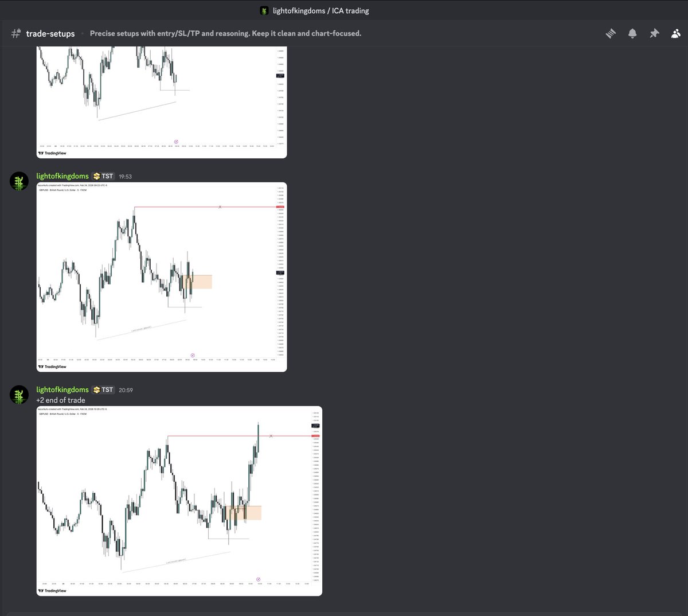
Task: Open the Threads icon in channel header
Action: click(611, 34)
